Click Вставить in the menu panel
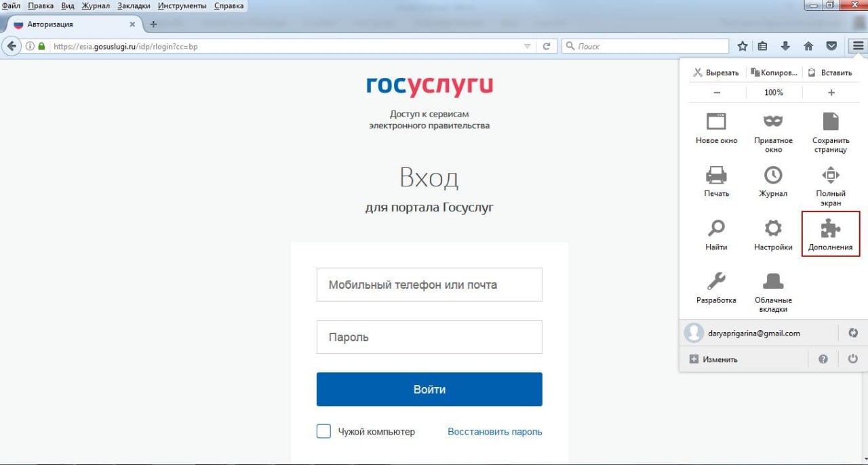 coord(830,73)
